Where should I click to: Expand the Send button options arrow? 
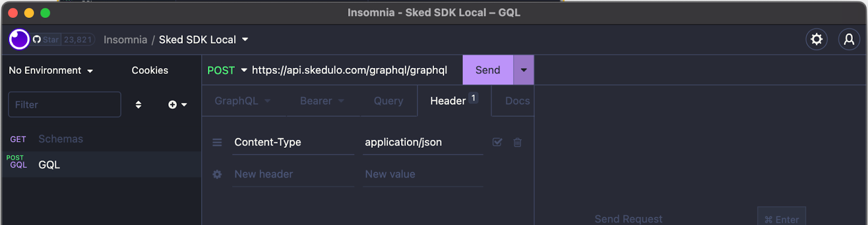524,70
